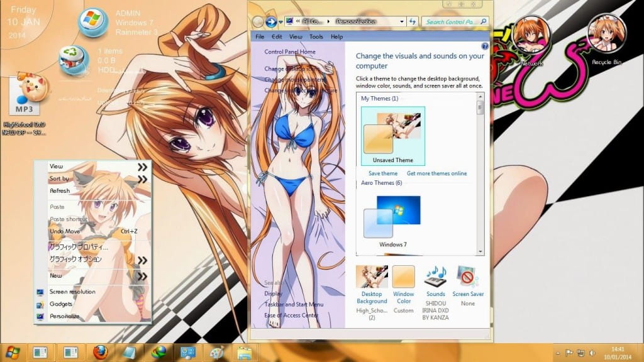Click the address bar refresh icon
The image size is (644, 362).
[x=413, y=22]
